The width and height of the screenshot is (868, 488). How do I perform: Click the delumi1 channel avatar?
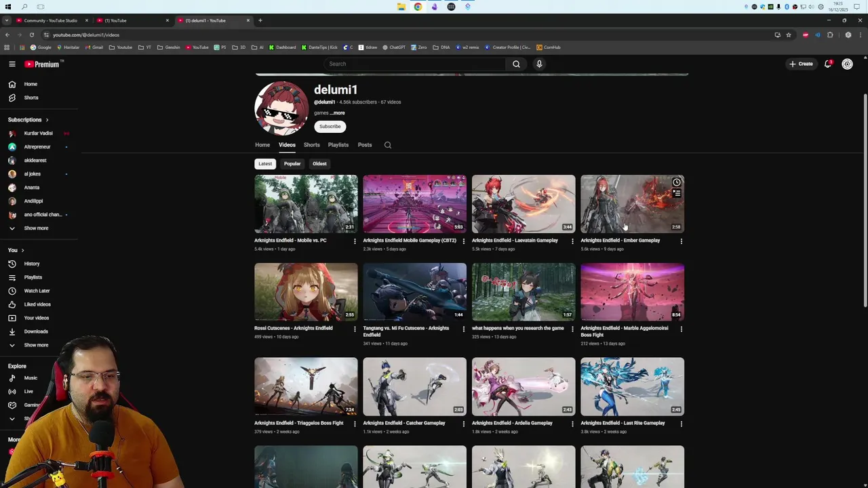click(x=281, y=108)
